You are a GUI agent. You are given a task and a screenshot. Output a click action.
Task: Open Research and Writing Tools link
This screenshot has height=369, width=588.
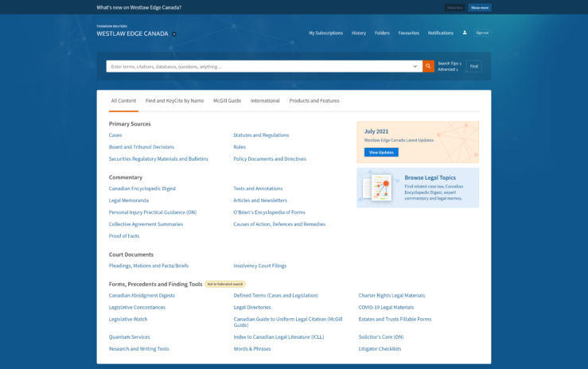[x=138, y=349]
